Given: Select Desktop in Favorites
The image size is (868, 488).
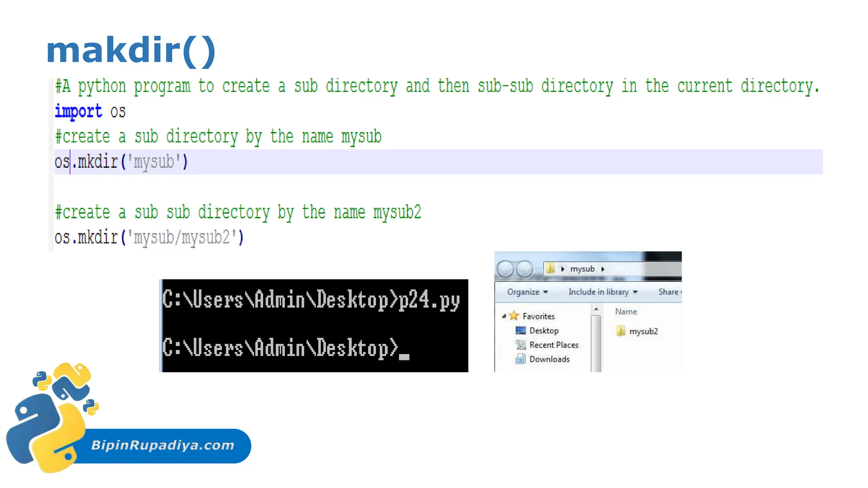Looking at the screenshot, I should [x=544, y=330].
